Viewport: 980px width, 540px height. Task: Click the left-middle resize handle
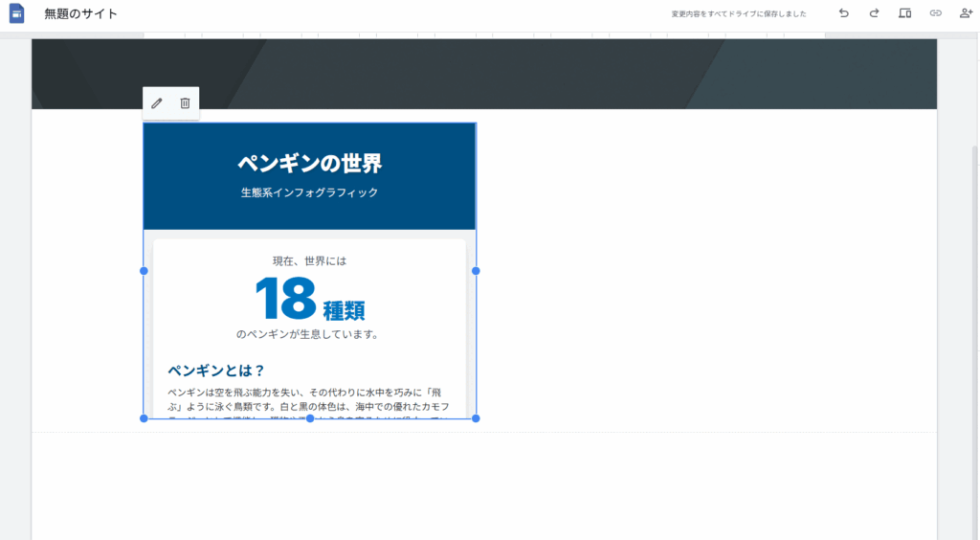[x=144, y=271]
